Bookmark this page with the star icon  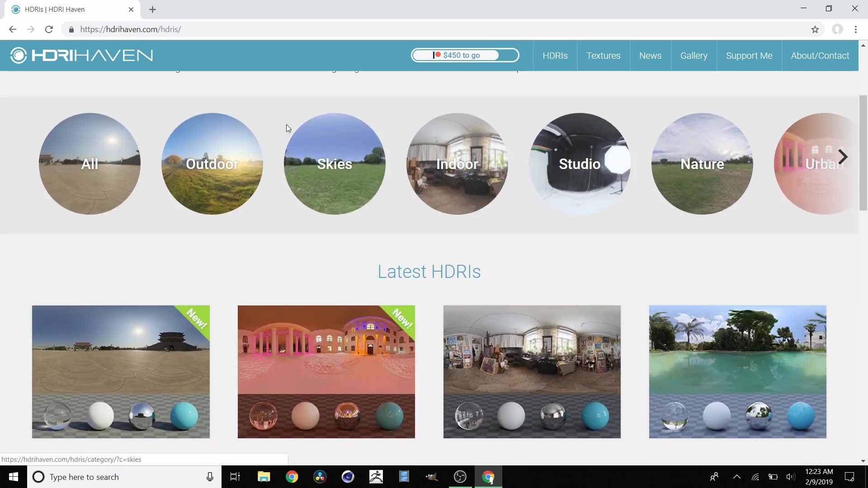[x=815, y=29]
